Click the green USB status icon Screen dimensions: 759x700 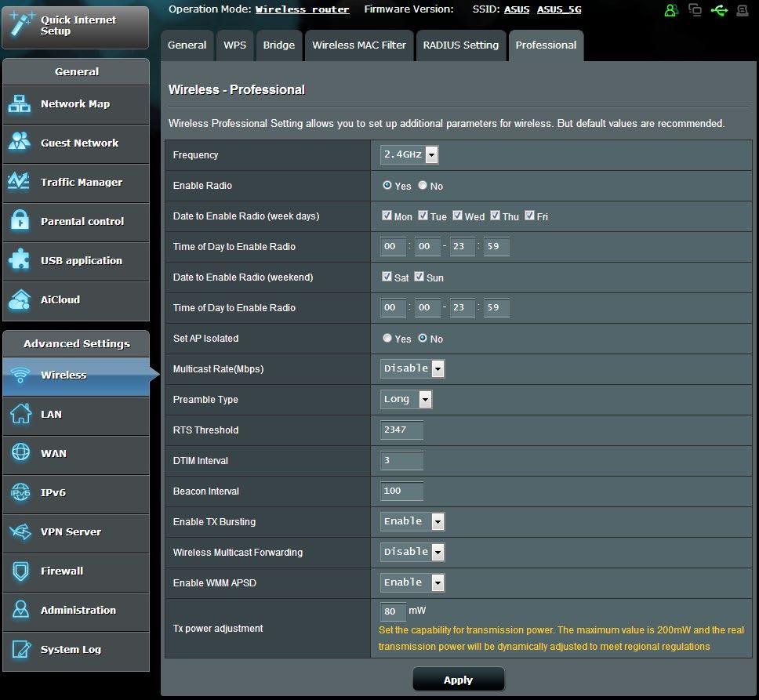point(719,9)
